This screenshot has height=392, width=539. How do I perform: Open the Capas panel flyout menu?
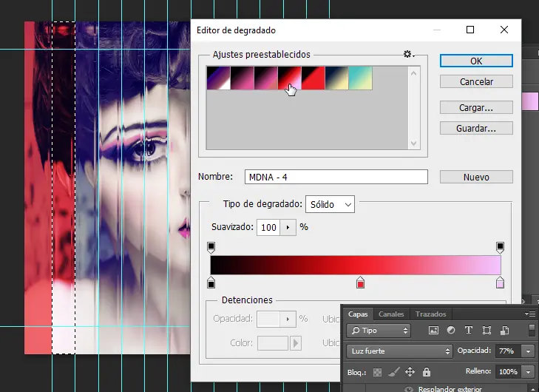click(532, 314)
